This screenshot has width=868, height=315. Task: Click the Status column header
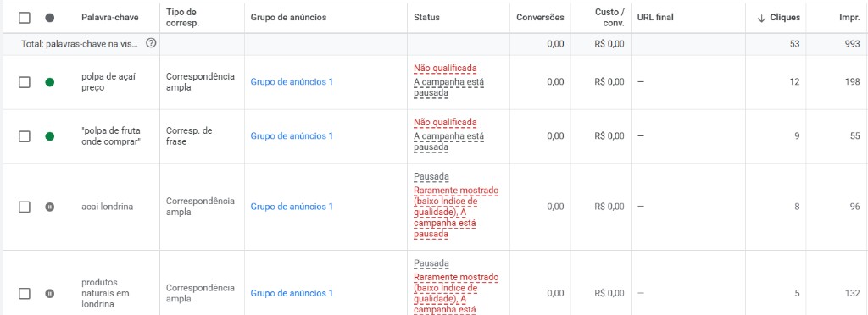pos(427,18)
